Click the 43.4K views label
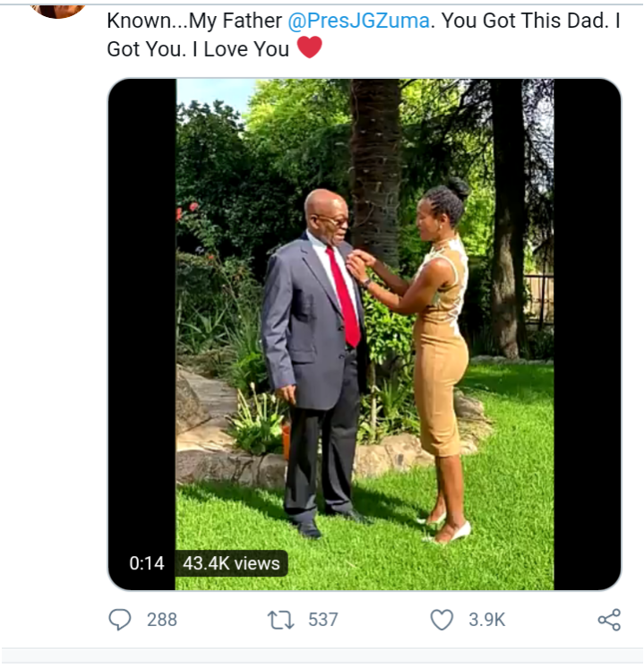Screen dimensions: 644x668 (231, 563)
